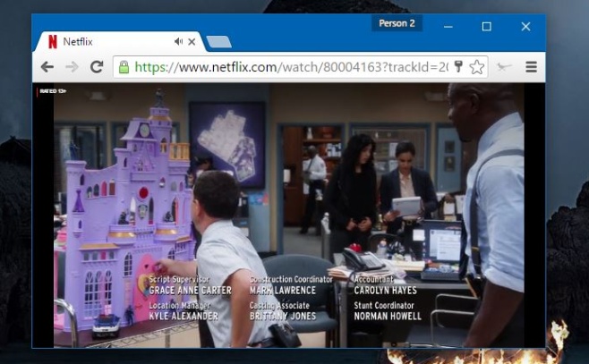Click the greyed forward arrow button
Viewport: 589px width, 364px height.
click(72, 67)
